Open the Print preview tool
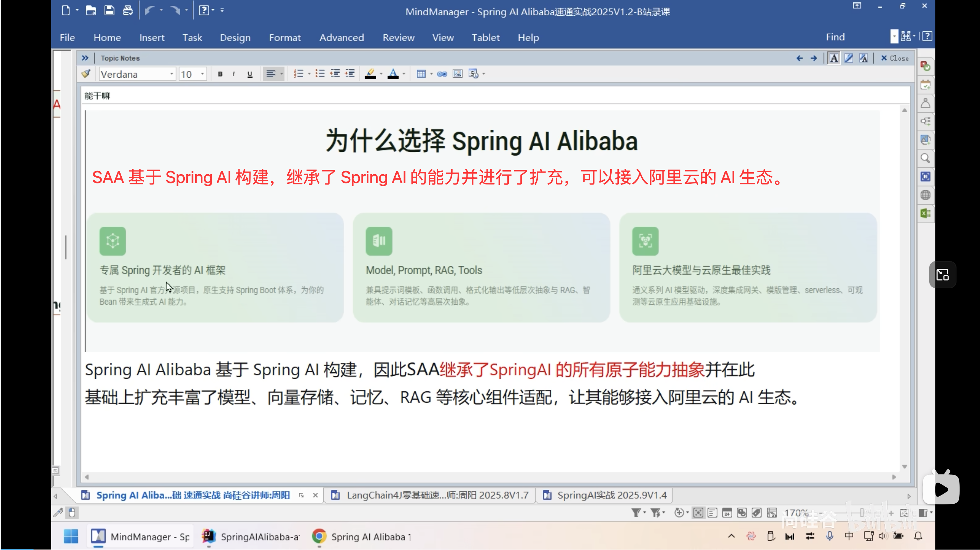 128,10
